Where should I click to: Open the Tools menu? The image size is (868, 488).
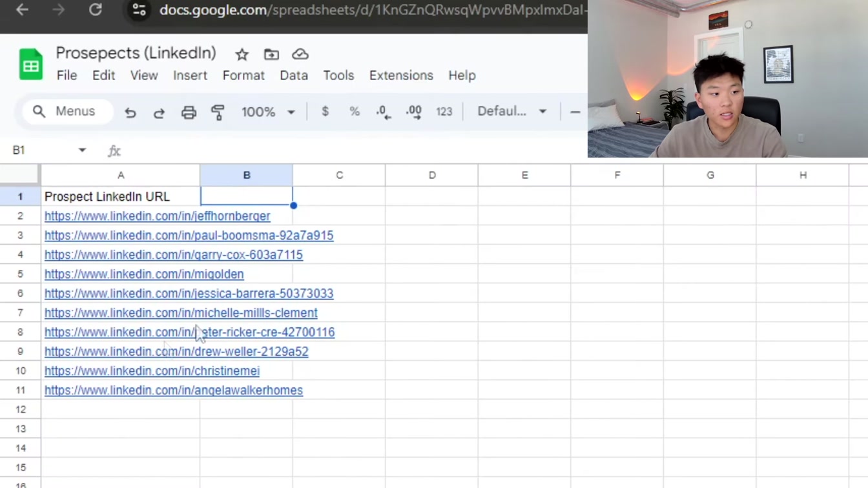[338, 76]
